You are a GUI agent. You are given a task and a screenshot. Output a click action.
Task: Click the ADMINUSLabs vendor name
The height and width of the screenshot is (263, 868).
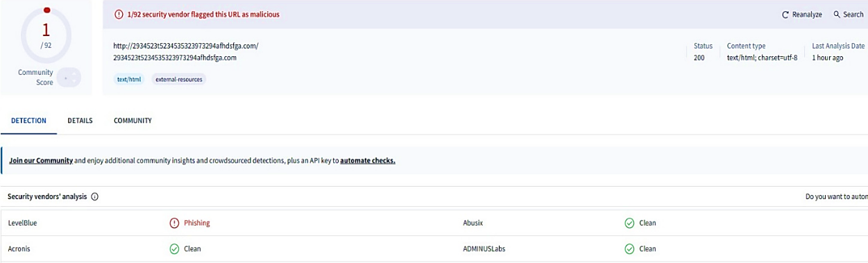pos(485,248)
